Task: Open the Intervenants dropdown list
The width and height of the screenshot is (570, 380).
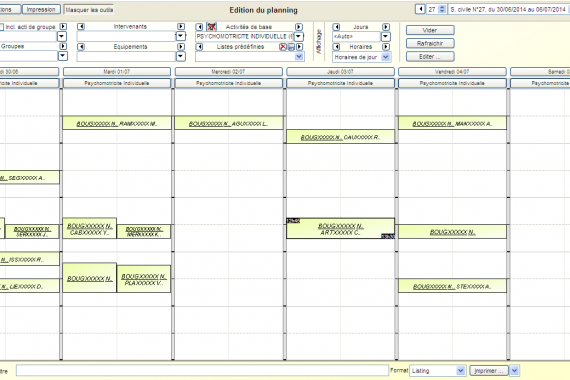Action: pyautogui.click(x=180, y=36)
